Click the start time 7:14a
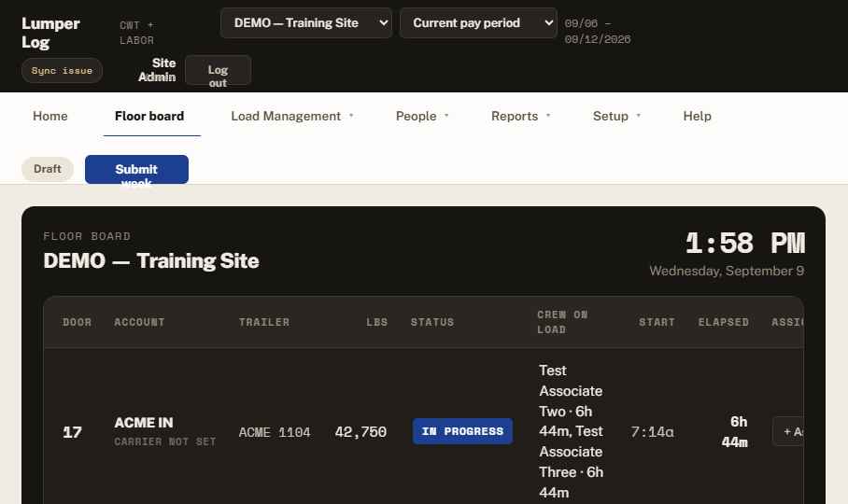 652,432
